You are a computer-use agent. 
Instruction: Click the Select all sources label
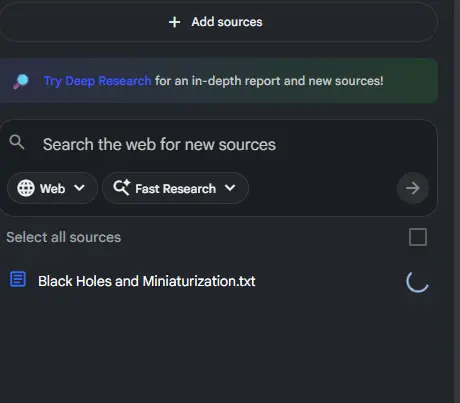coord(64,237)
